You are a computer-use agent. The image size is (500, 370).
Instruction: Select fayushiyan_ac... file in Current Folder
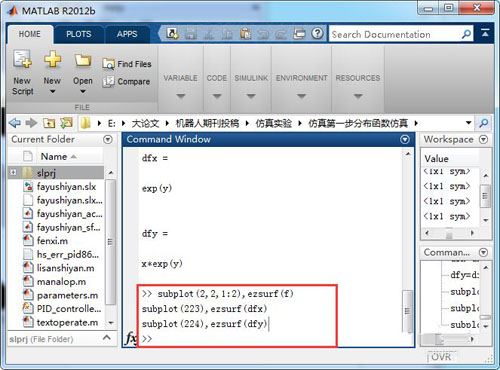click(70, 213)
